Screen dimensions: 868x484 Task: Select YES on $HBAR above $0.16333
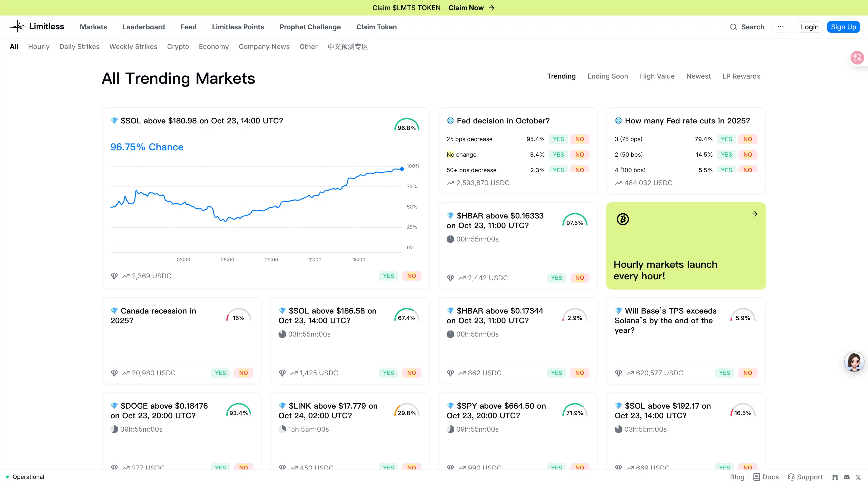pos(556,278)
